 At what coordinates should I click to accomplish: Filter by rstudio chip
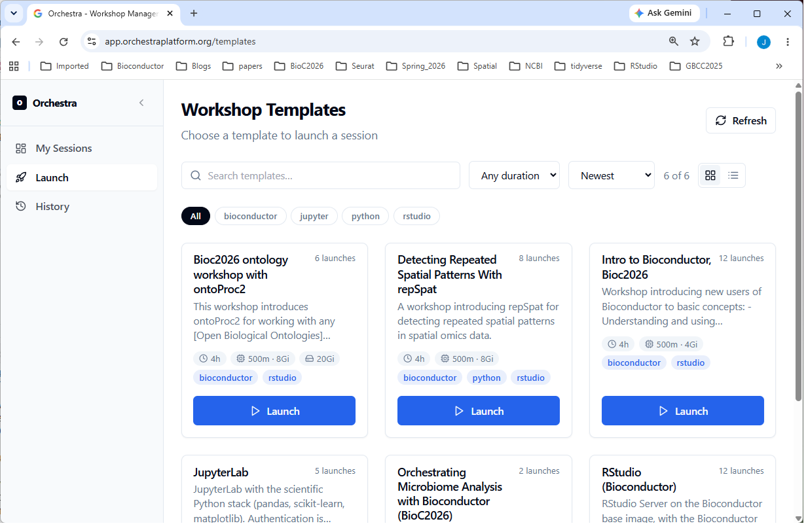pos(417,216)
